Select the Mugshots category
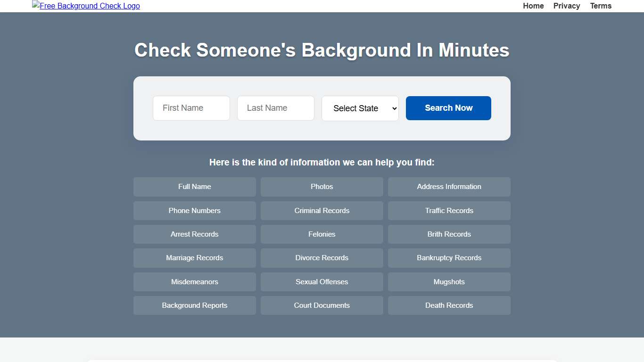644x362 pixels. 449,282
